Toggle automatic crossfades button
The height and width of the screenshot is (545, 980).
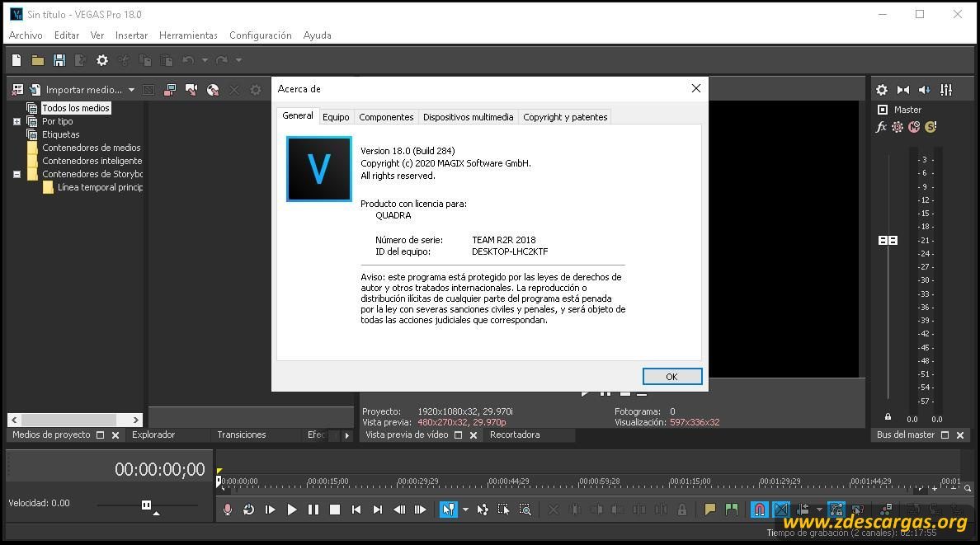point(780,510)
